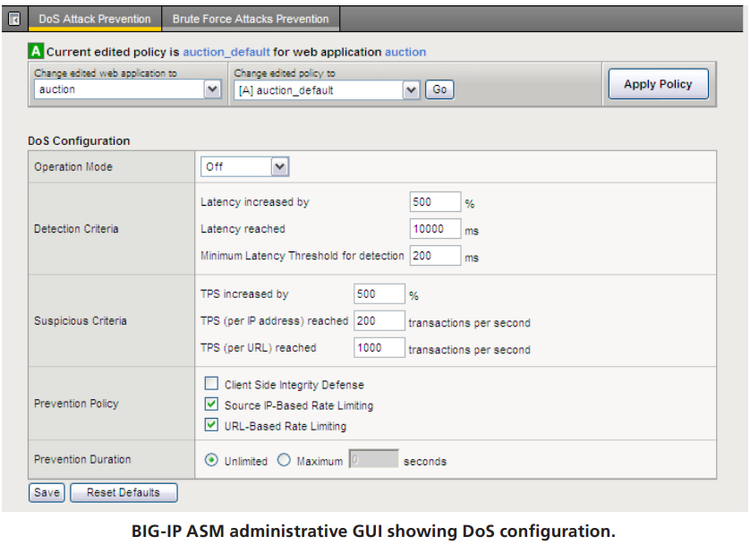Viewport: 750px width, 544px height.
Task: Click the Apply Policy button
Action: (x=657, y=84)
